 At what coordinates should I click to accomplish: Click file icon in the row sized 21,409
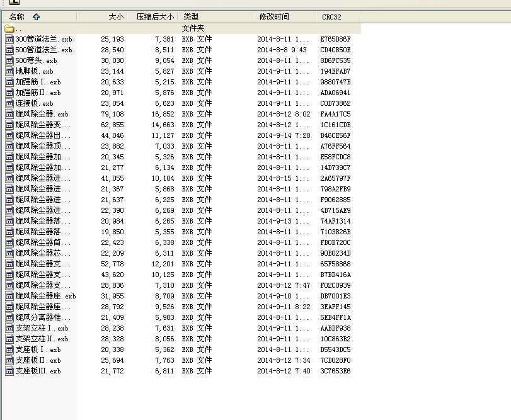click(x=10, y=318)
